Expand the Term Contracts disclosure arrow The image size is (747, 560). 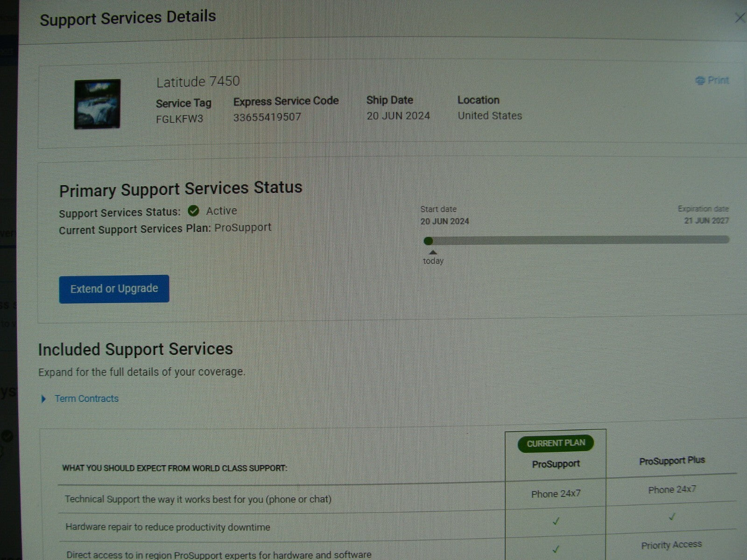point(43,399)
